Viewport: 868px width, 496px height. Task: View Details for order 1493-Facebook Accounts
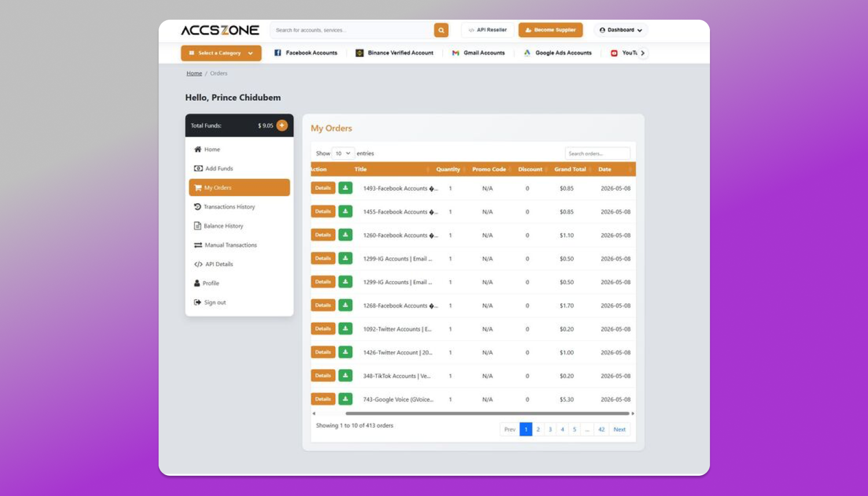click(x=323, y=188)
